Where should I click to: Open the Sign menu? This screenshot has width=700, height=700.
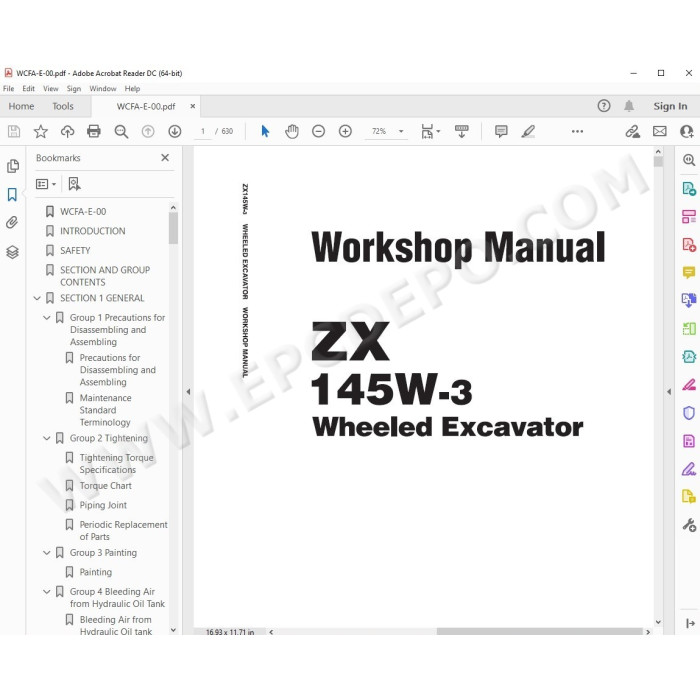click(74, 88)
